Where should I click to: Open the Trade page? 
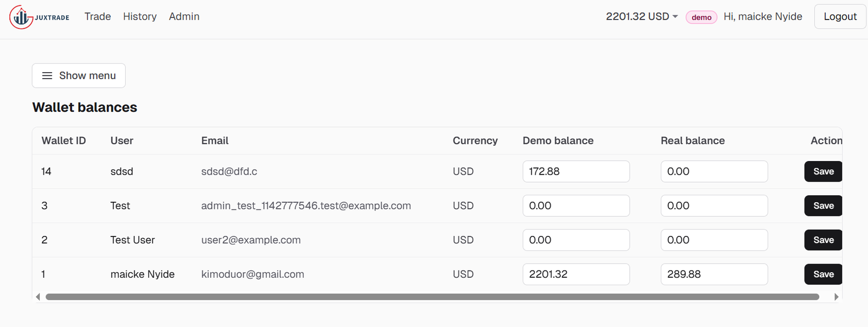[98, 17]
